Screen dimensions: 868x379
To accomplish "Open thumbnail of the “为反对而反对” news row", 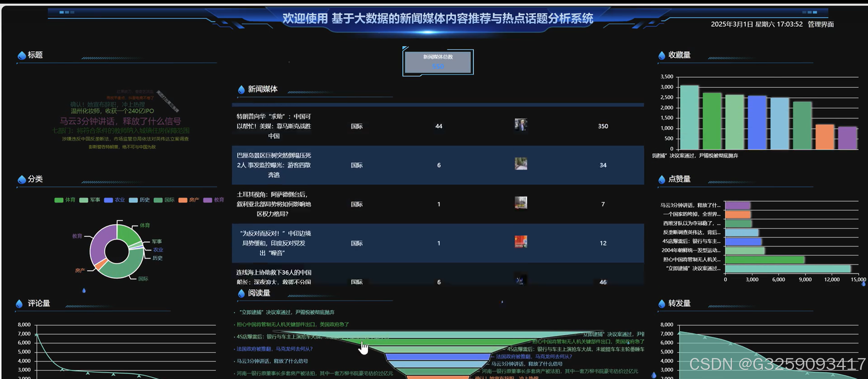I will click(521, 242).
